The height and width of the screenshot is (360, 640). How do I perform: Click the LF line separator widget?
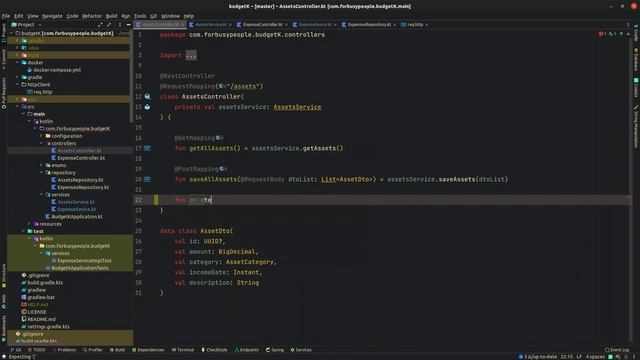pyautogui.click(x=579, y=357)
